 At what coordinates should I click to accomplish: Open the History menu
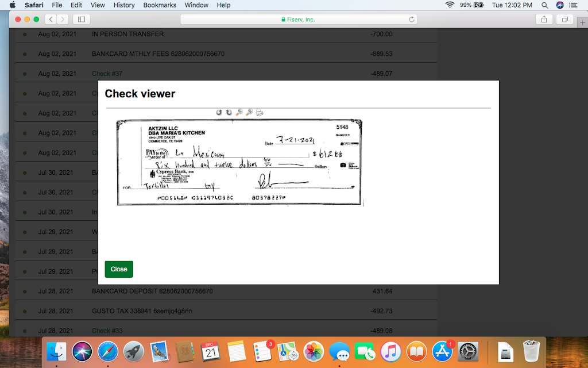point(123,5)
